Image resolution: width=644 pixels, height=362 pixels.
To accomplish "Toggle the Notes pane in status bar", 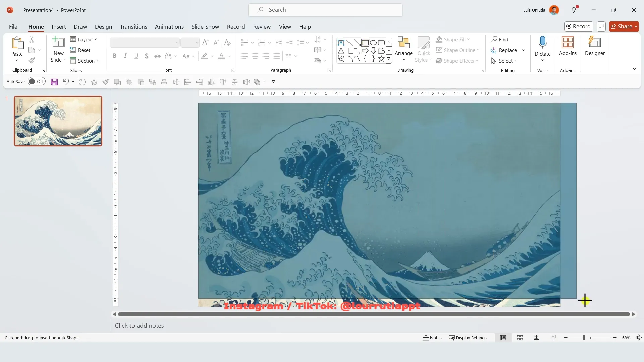I will 432,338.
